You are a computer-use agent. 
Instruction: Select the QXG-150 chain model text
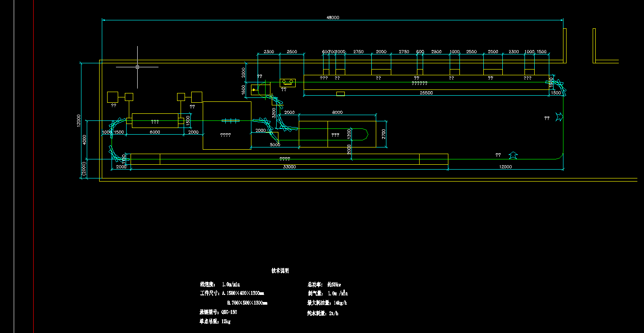(229, 312)
